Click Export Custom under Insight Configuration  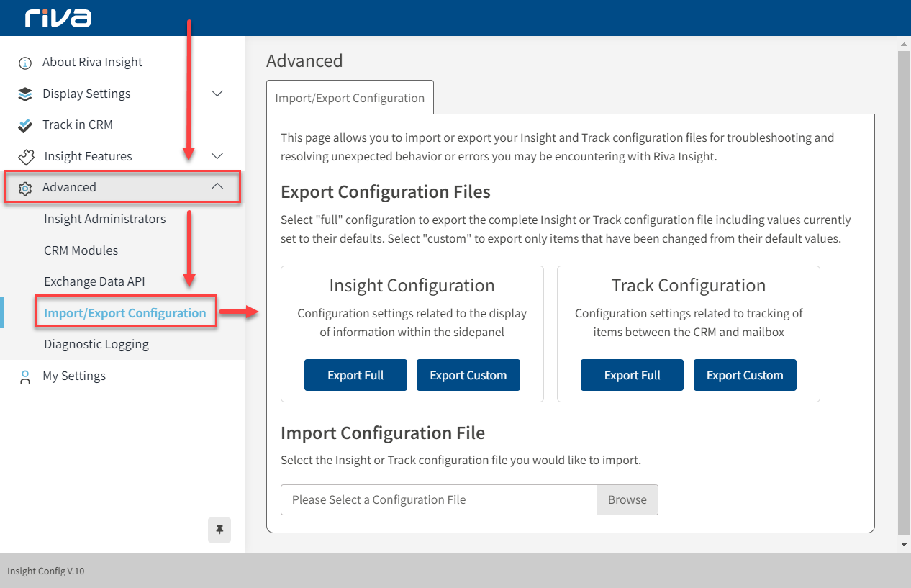(468, 375)
